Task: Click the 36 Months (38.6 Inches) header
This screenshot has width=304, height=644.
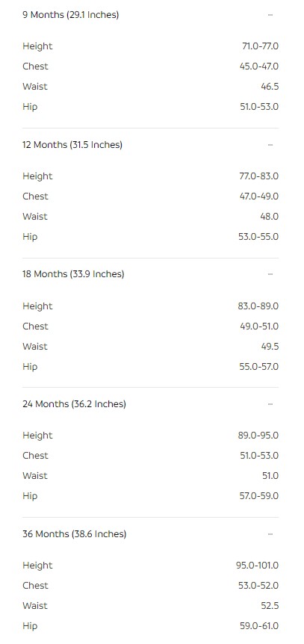Action: click(x=75, y=534)
